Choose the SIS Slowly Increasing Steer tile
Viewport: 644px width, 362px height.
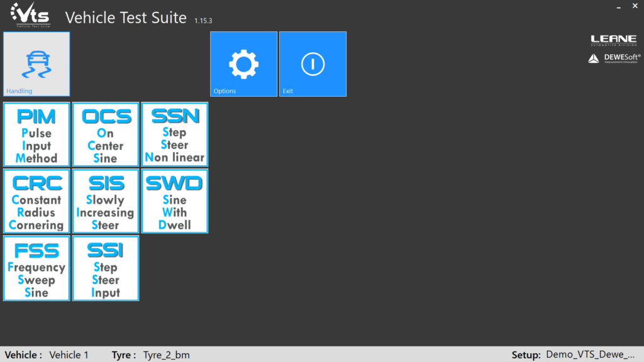106,201
